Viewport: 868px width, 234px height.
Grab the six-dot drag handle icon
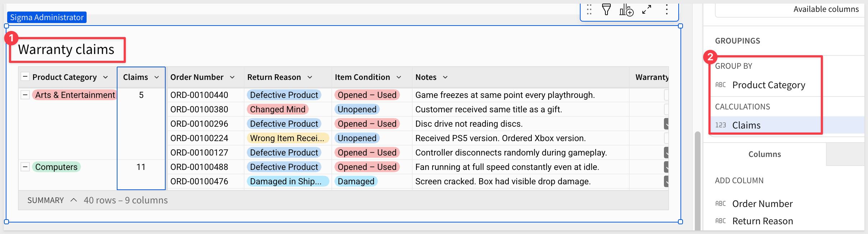[589, 10]
